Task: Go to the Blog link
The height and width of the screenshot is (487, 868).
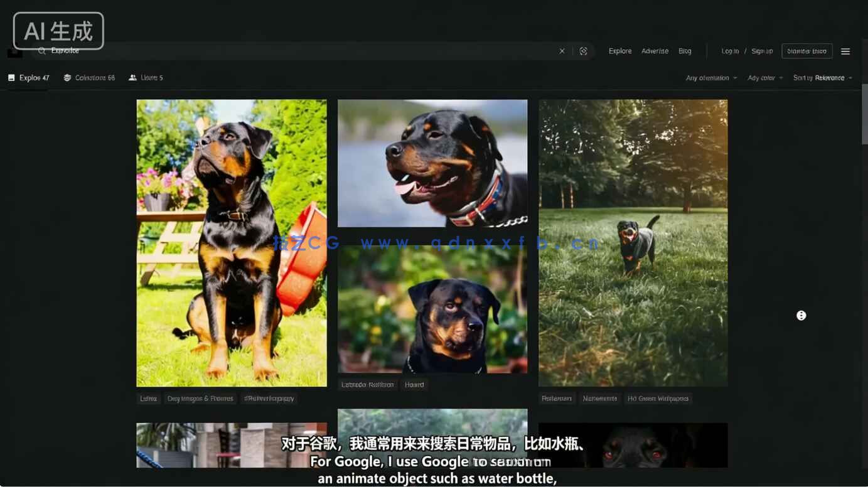Action: click(x=685, y=51)
